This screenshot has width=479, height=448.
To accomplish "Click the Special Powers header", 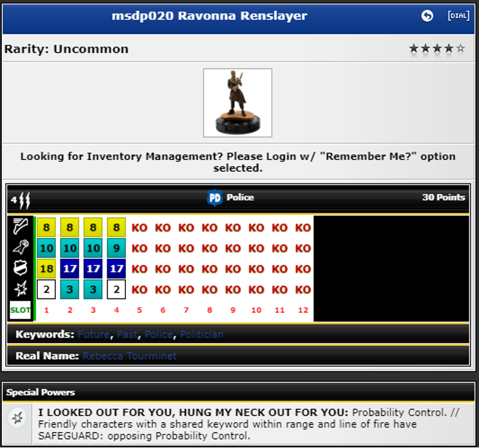I will coord(41,392).
